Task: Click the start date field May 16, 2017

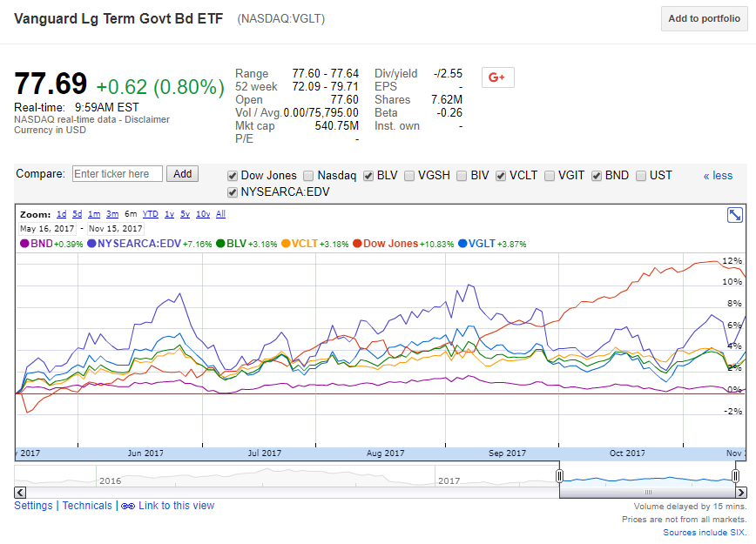Action: tap(47, 228)
